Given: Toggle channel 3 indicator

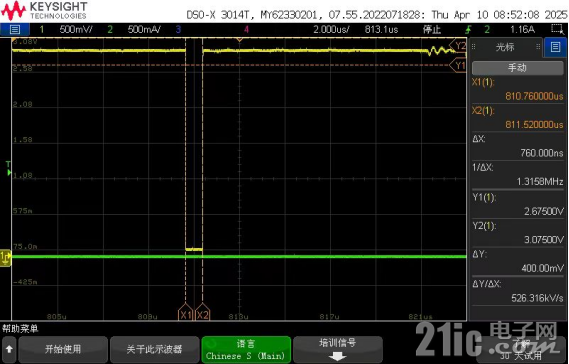Looking at the screenshot, I should [x=178, y=29].
